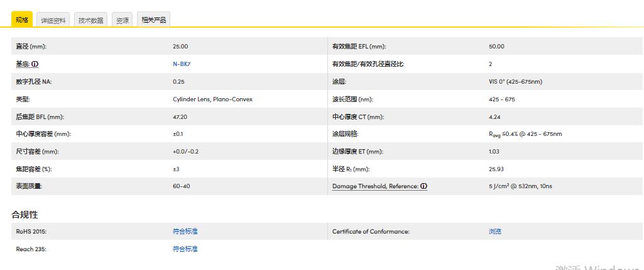Viewport: 644px width, 270px height.
Task: Go to the 资源 tab
Action: coord(123,20)
